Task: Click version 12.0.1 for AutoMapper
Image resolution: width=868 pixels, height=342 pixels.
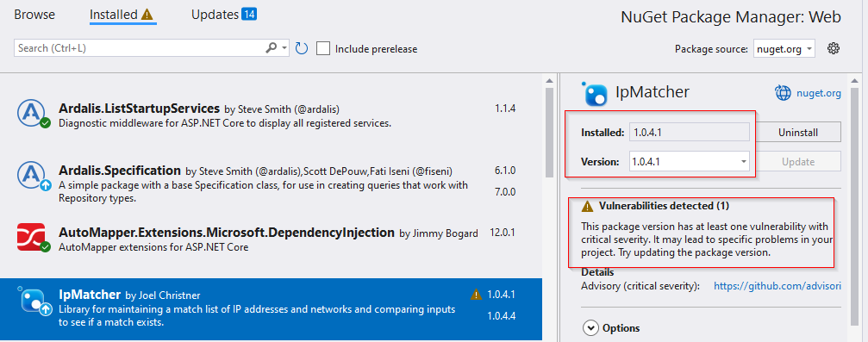Action: (x=503, y=233)
